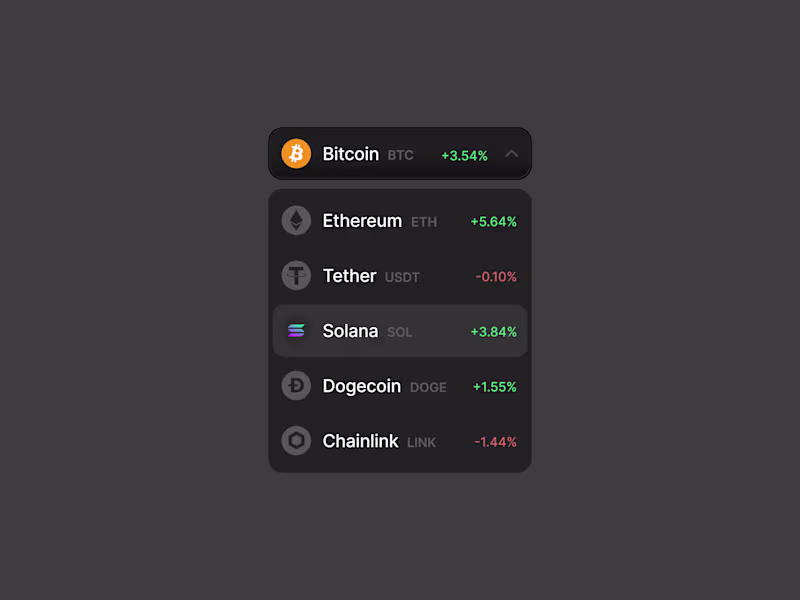
Task: Open the Bitcoin selector dropdown
Action: click(x=400, y=154)
